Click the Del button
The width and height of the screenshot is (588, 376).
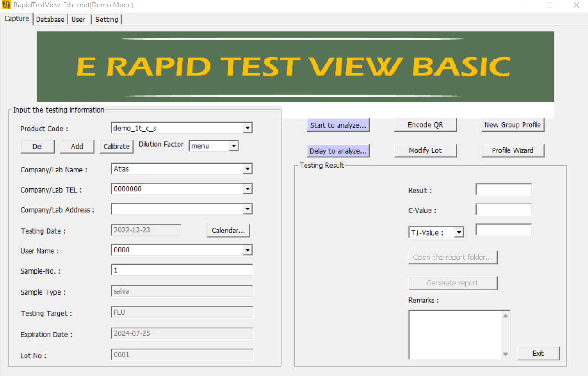(x=37, y=146)
